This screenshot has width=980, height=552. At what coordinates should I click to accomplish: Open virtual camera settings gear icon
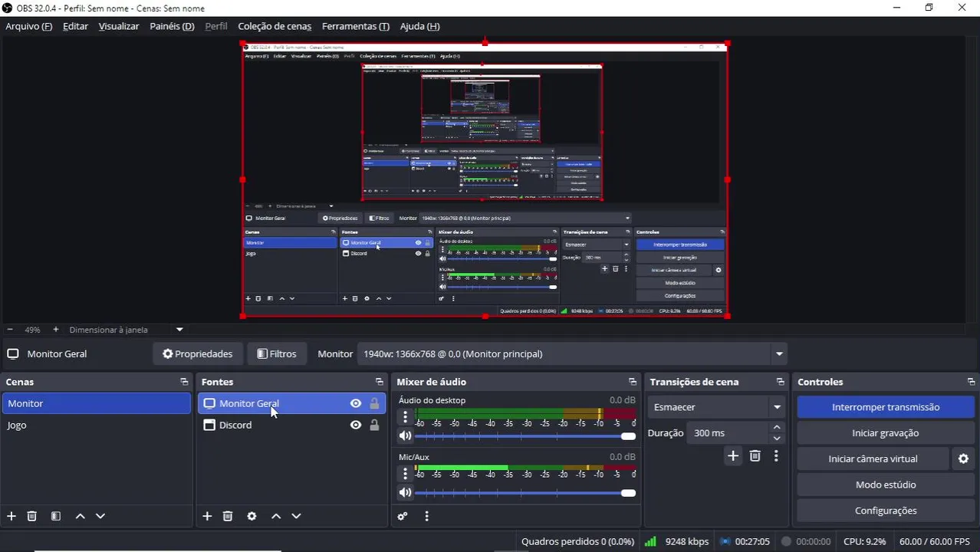964,458
